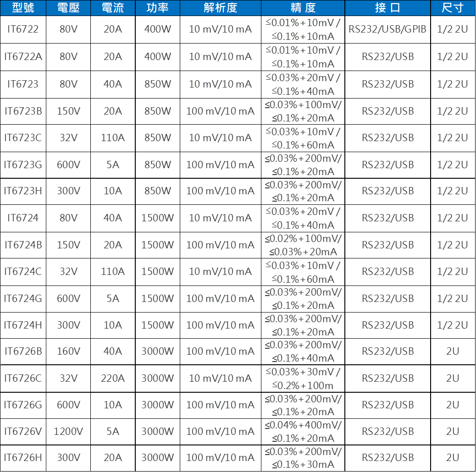Click the 400W power cell in IT6722A row

[158, 57]
